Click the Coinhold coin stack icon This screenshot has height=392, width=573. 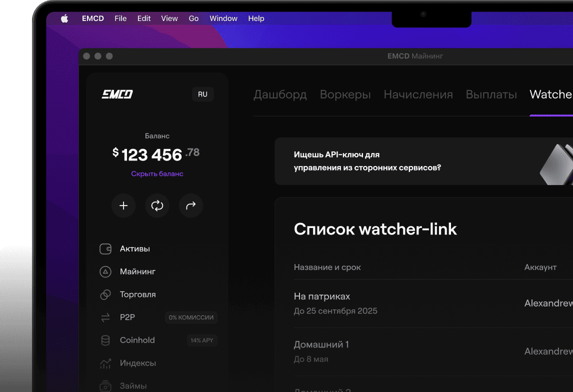pos(105,340)
